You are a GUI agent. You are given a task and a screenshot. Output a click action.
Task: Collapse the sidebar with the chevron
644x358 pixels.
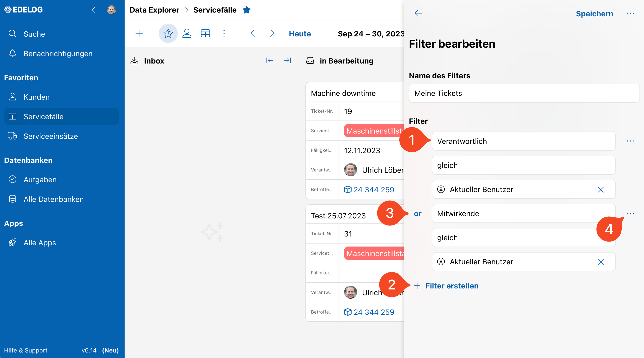(94, 10)
